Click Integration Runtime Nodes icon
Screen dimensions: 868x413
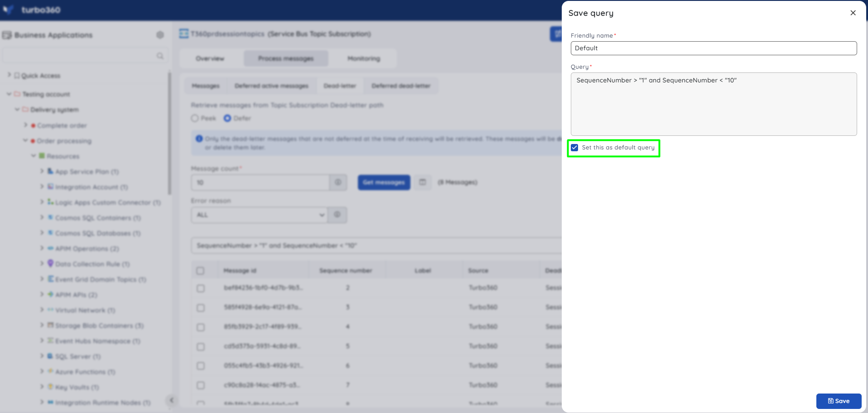pos(51,402)
